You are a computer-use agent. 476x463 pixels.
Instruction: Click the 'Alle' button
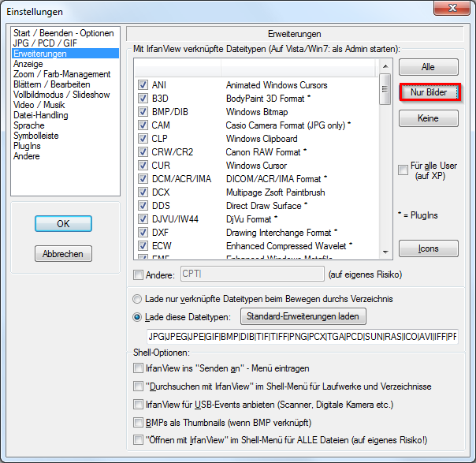[x=429, y=67]
